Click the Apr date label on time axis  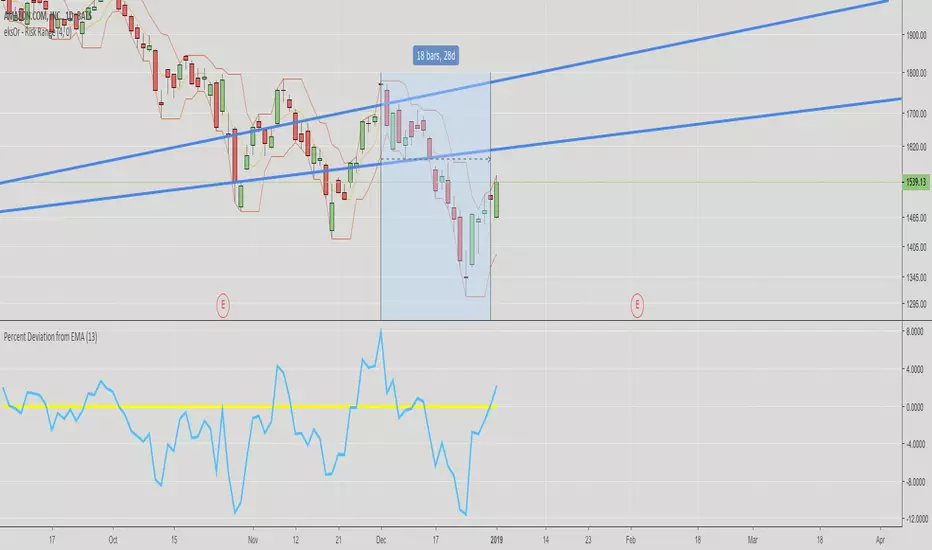point(880,540)
